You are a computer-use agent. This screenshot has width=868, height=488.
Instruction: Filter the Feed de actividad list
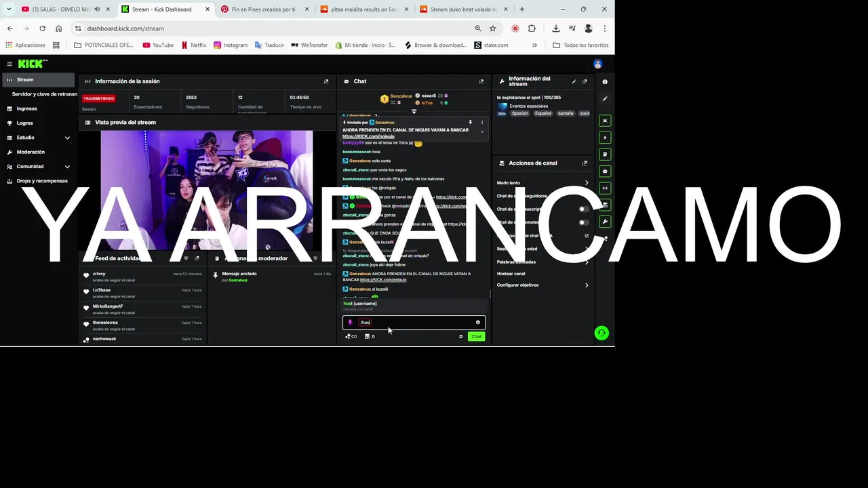pyautogui.click(x=186, y=258)
